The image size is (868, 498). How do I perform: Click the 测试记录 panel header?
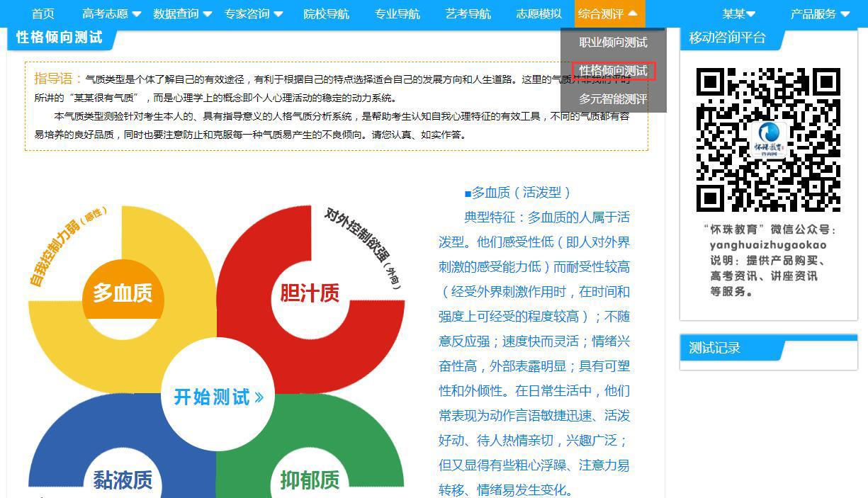(x=714, y=348)
